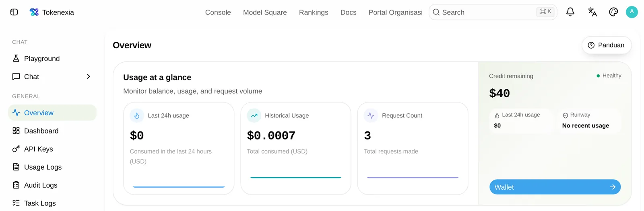Click the Credit remaining label
Viewport: 644px width, 211px height.
(511, 76)
